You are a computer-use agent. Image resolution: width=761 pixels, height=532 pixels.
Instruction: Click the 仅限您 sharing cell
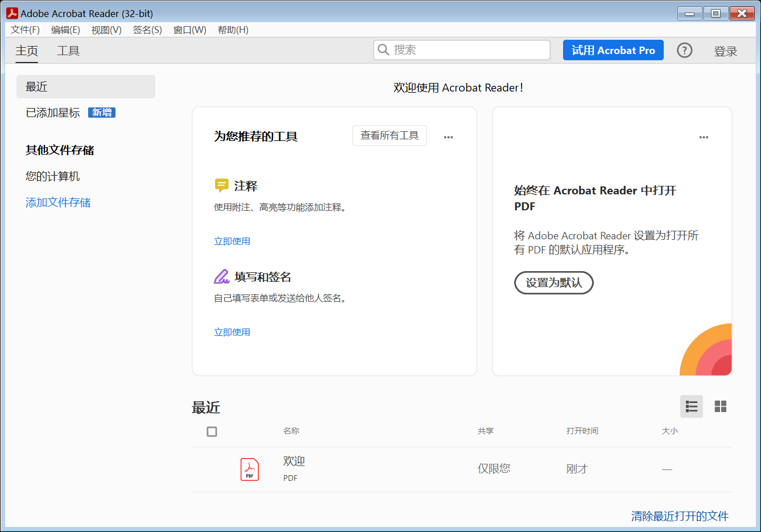point(494,468)
